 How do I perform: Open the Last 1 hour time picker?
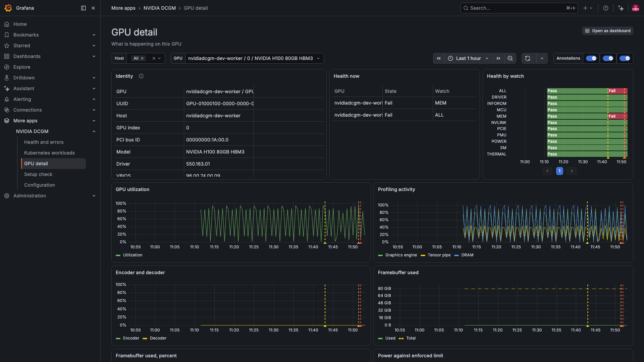point(469,58)
